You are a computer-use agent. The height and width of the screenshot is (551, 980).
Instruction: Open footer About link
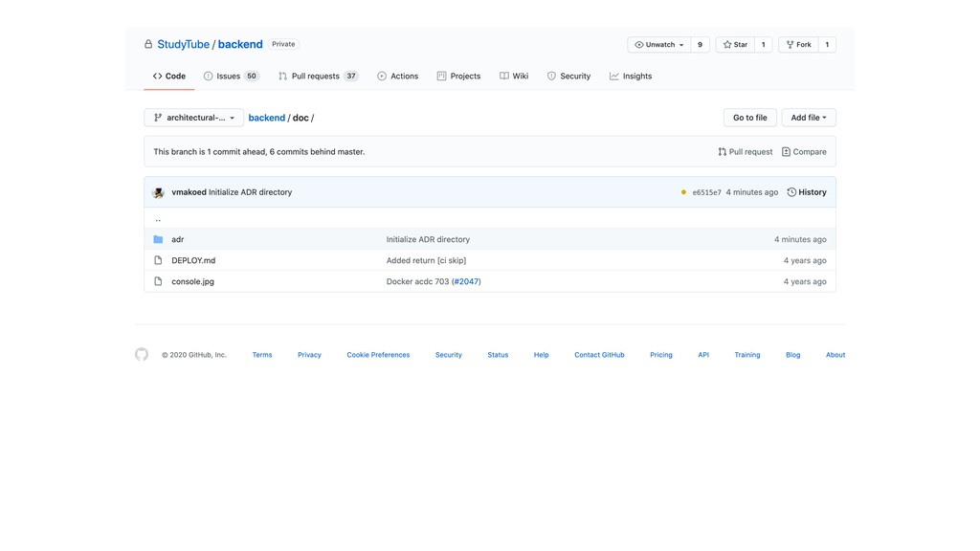tap(835, 355)
